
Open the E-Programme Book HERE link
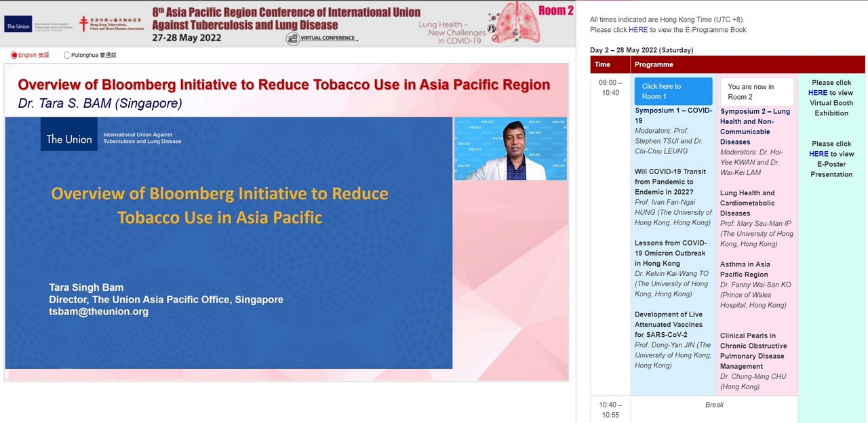pos(637,30)
